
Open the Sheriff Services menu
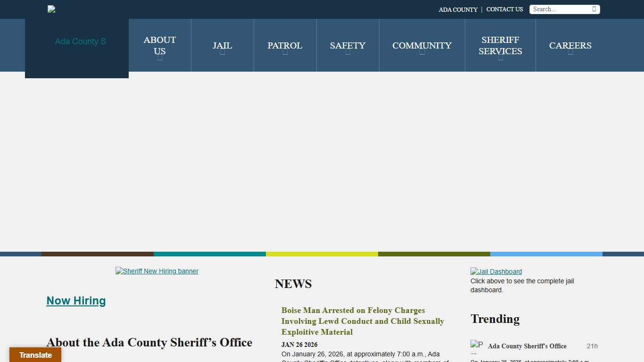click(x=500, y=46)
